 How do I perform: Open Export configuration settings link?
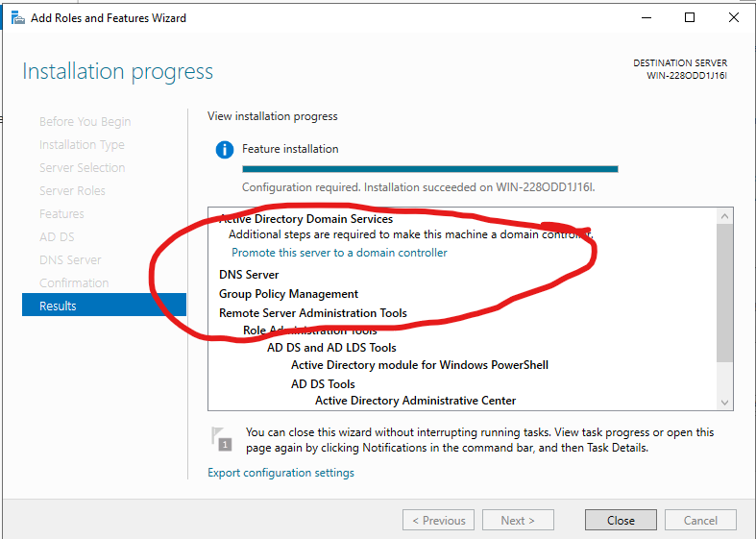coord(280,473)
